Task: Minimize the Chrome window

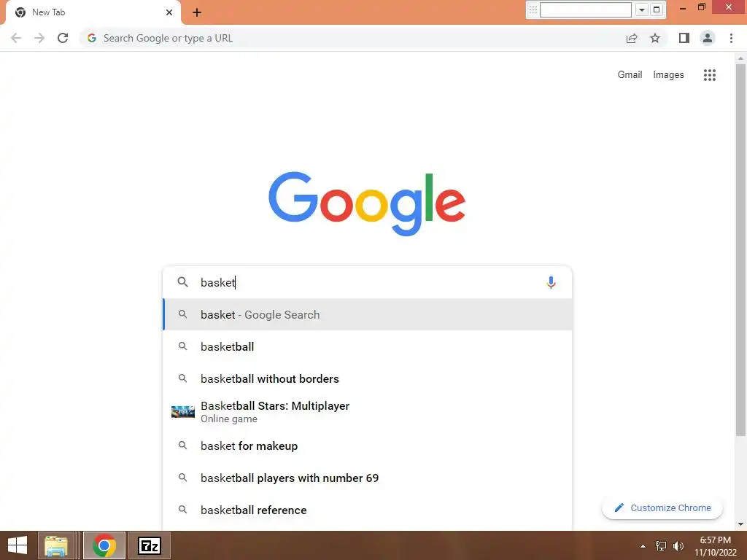Action: (683, 8)
